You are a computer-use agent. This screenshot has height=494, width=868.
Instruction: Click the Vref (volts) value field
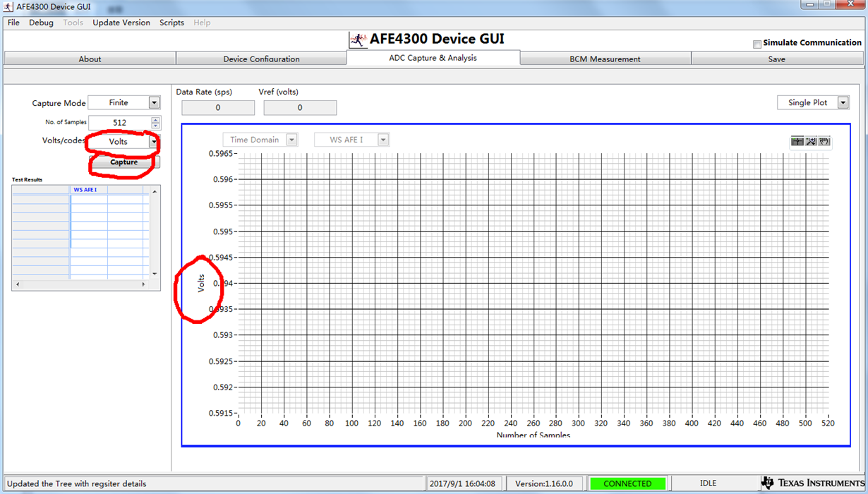(300, 108)
